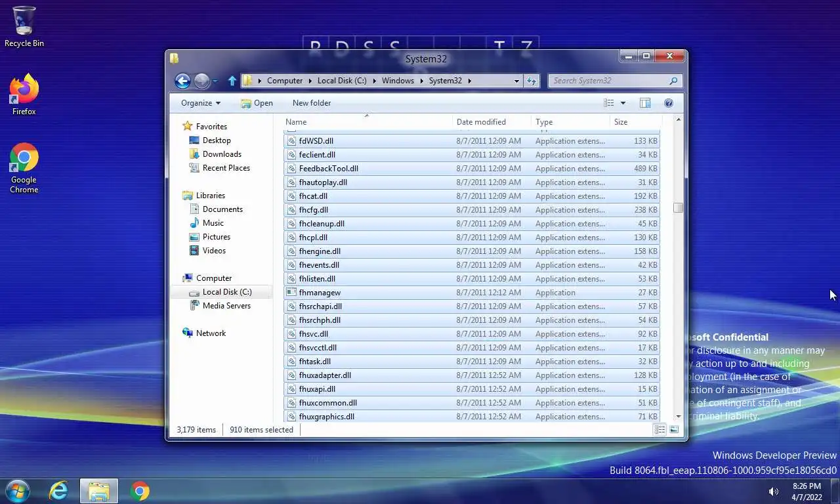The width and height of the screenshot is (840, 504).
Task: Click the FeedbackTool.dll file icon
Action: coord(292,169)
